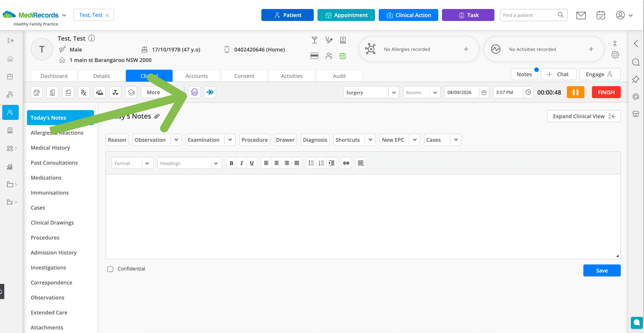Click the Find a patient search field

[x=534, y=15]
